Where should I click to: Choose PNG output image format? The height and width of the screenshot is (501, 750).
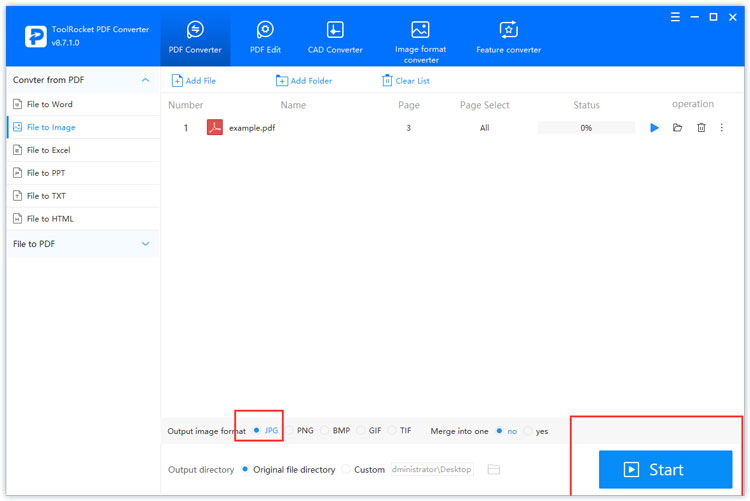tap(300, 431)
